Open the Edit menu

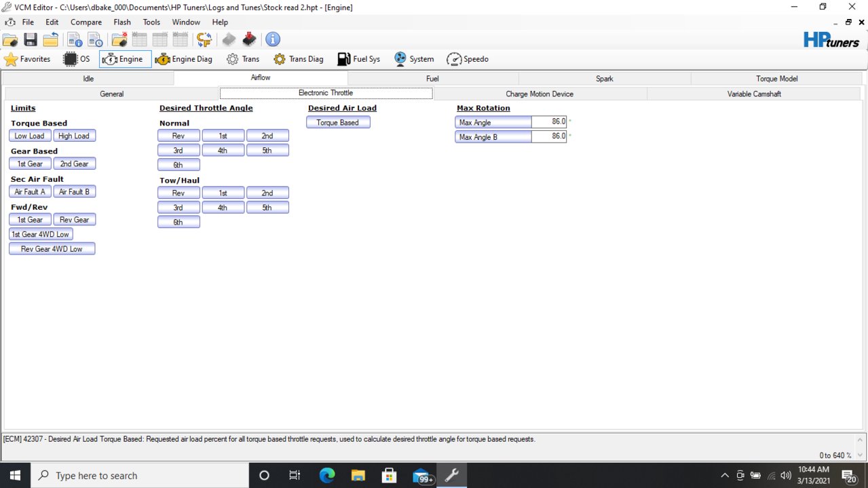52,22
